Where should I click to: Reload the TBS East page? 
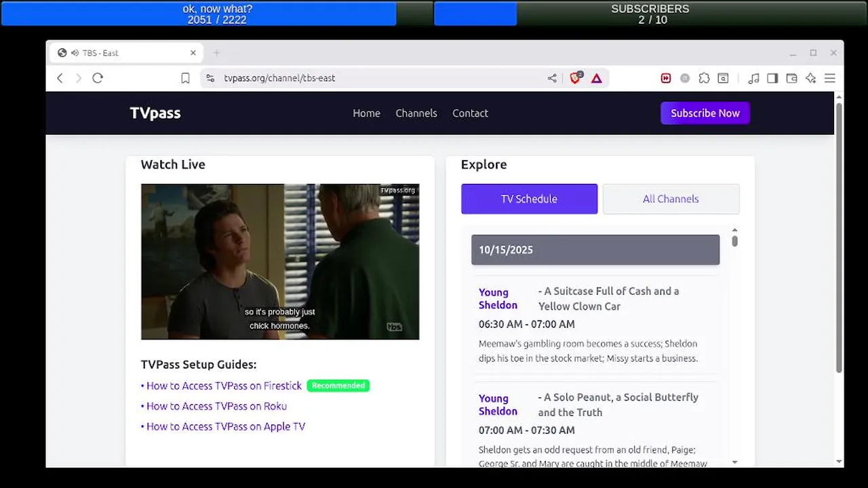(x=98, y=78)
